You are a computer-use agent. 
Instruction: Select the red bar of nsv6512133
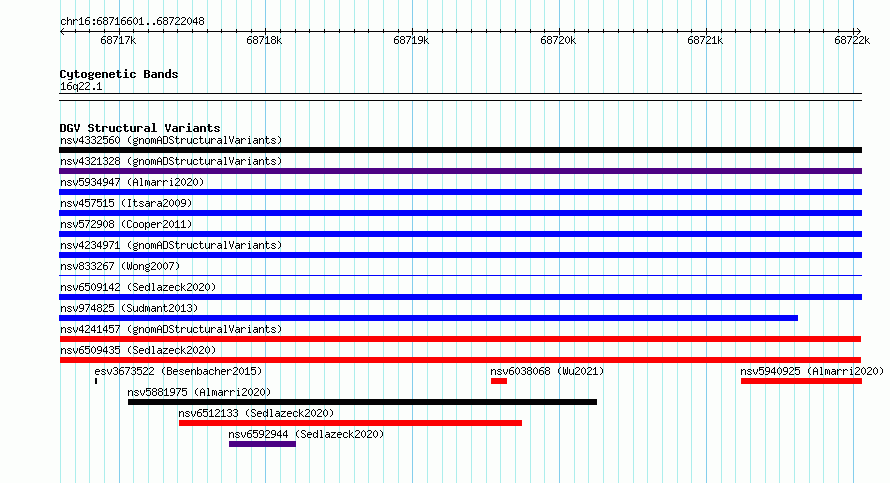tap(350, 423)
